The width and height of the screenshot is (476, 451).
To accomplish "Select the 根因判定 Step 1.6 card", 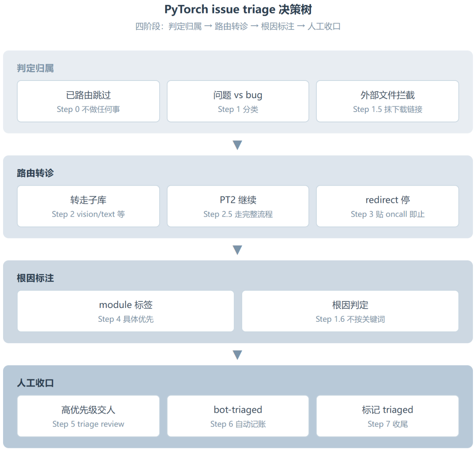I will (x=350, y=311).
